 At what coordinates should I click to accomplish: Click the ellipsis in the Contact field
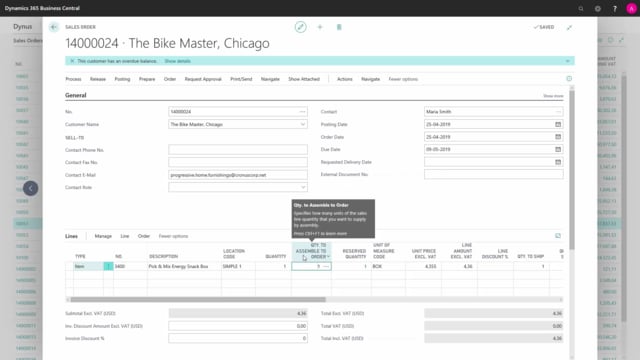coord(558,111)
